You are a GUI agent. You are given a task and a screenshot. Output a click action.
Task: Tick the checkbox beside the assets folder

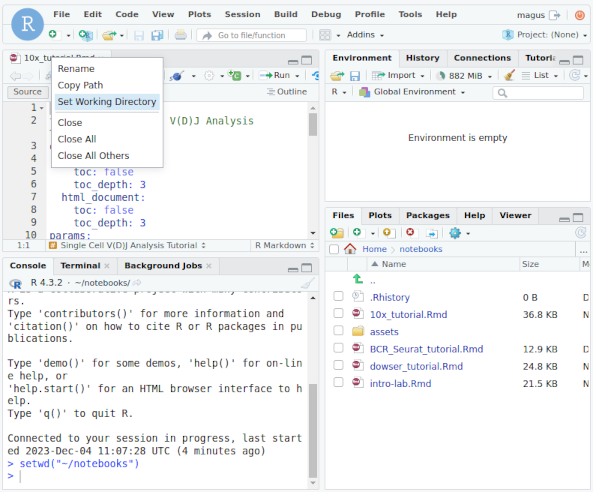[x=338, y=331]
